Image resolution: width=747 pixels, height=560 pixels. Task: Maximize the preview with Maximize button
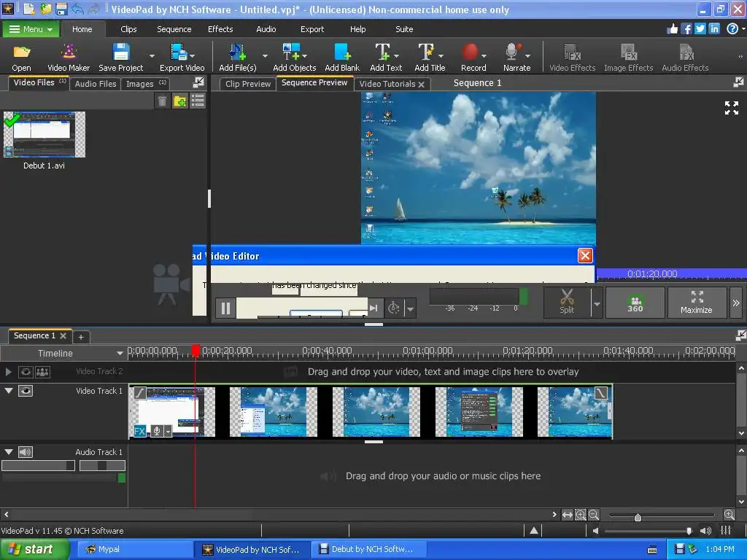tap(697, 303)
